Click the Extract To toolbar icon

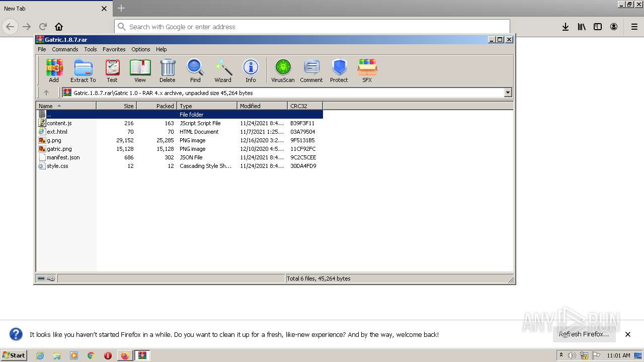coord(83,71)
